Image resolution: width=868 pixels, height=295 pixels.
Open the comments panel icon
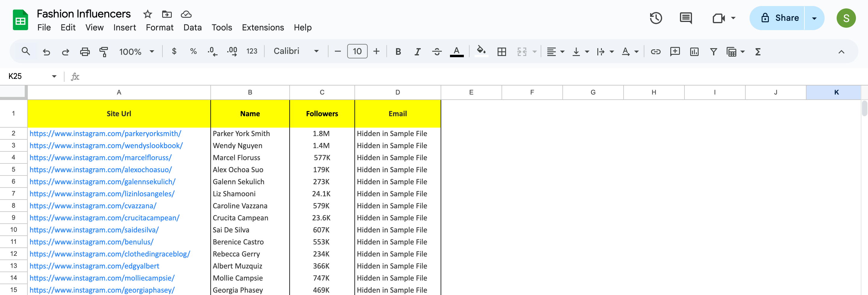(686, 18)
